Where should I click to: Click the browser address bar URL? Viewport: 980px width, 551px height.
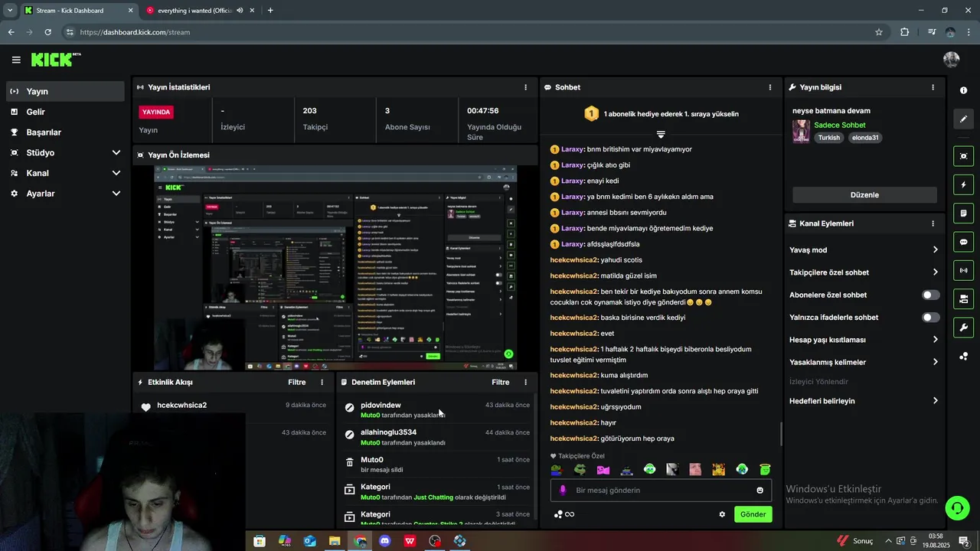pos(135,32)
